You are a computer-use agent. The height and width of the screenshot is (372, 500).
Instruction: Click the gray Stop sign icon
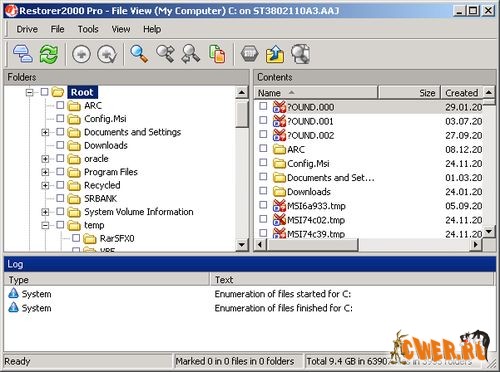tap(250, 54)
